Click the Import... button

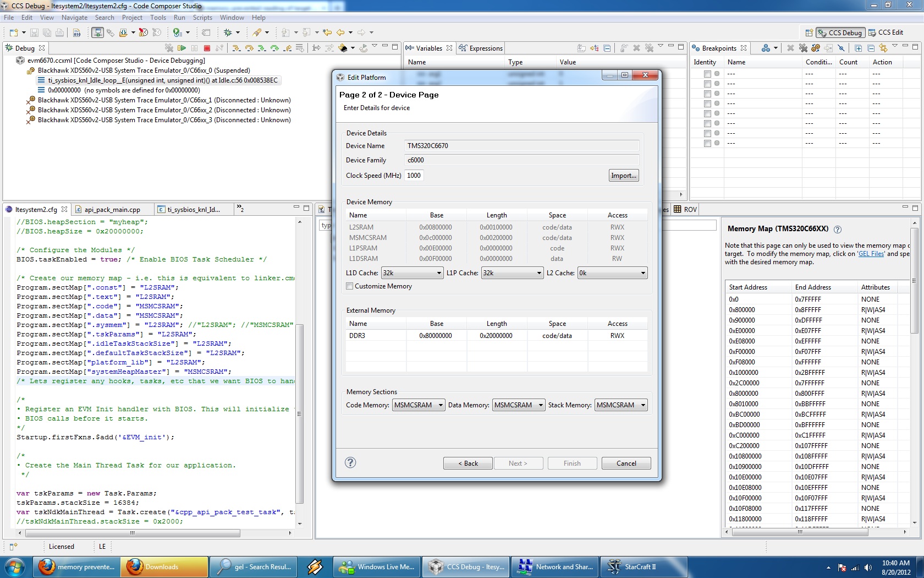pyautogui.click(x=624, y=176)
